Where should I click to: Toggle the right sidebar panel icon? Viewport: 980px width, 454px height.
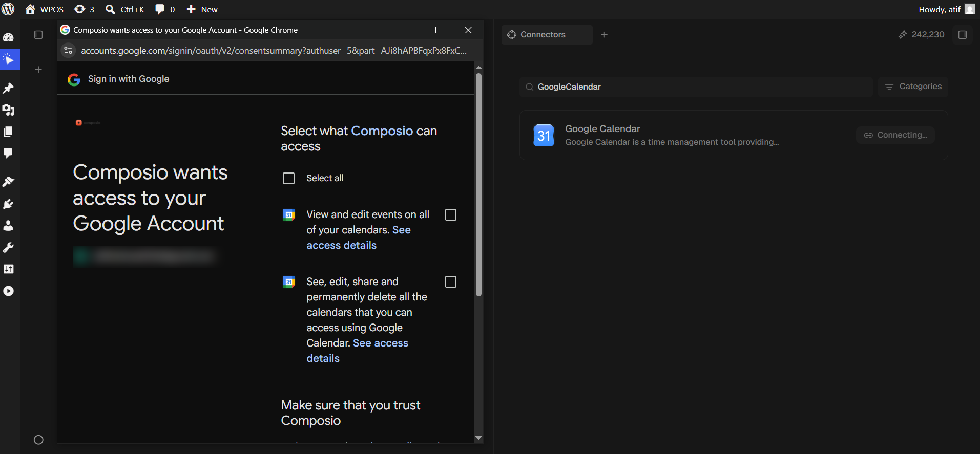tap(963, 35)
